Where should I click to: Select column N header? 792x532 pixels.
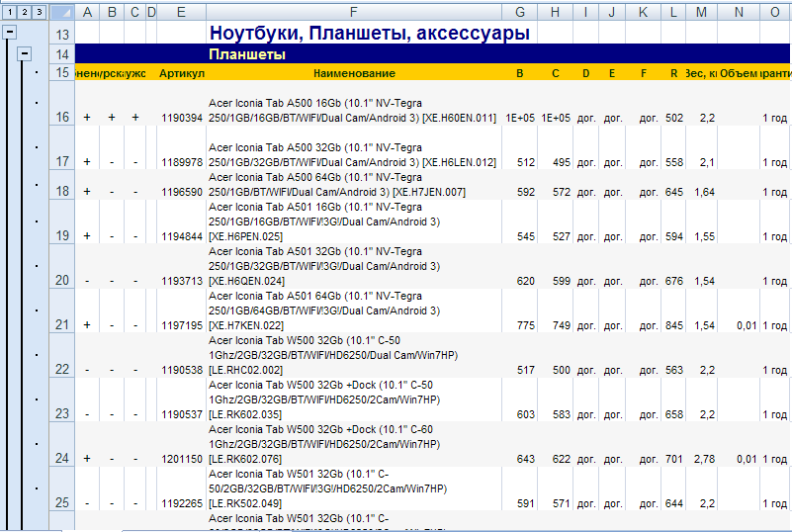coord(739,12)
